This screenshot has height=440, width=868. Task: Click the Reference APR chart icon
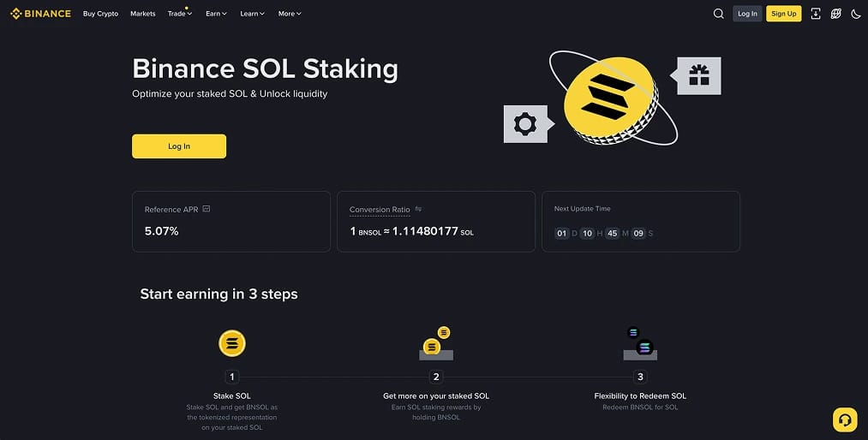[207, 209]
